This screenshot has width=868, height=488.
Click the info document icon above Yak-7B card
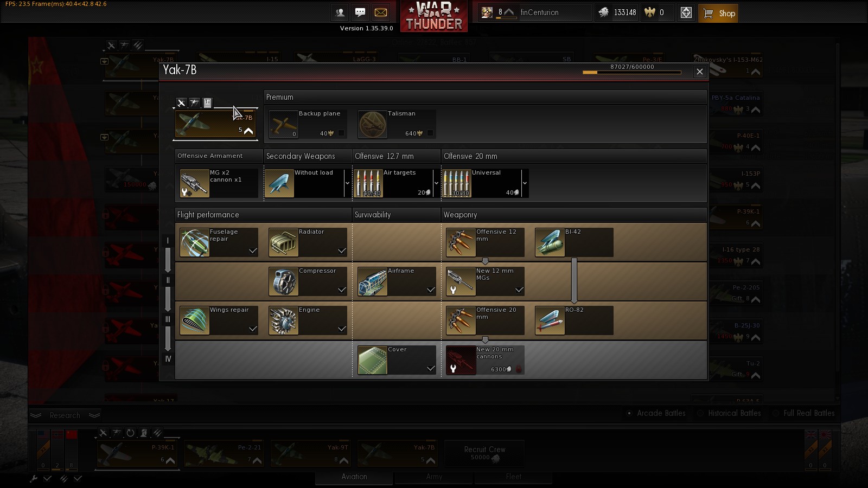click(207, 103)
